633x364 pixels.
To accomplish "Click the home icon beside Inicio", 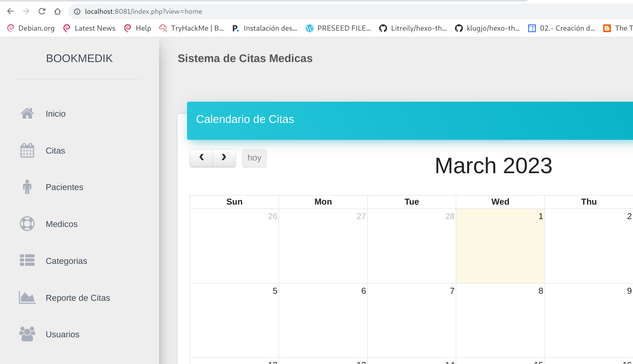I will point(27,113).
